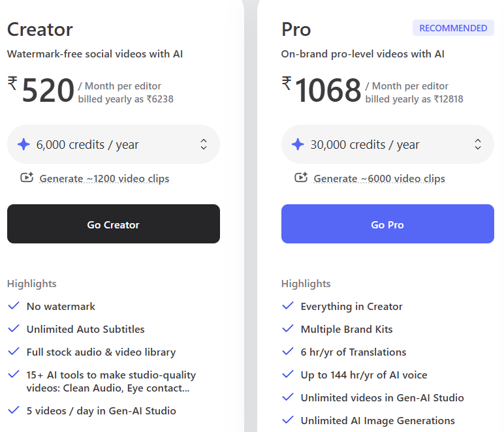The image size is (504, 432).
Task: Click checkmark icon next to No watermark
Action: pyautogui.click(x=13, y=306)
